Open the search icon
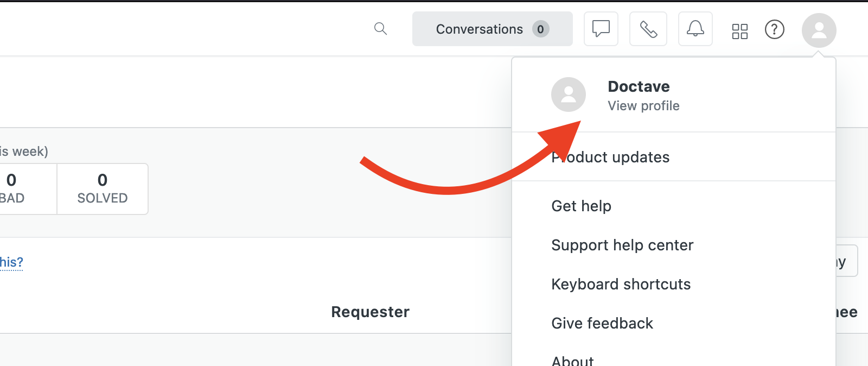Viewport: 868px width, 366px height. [380, 29]
